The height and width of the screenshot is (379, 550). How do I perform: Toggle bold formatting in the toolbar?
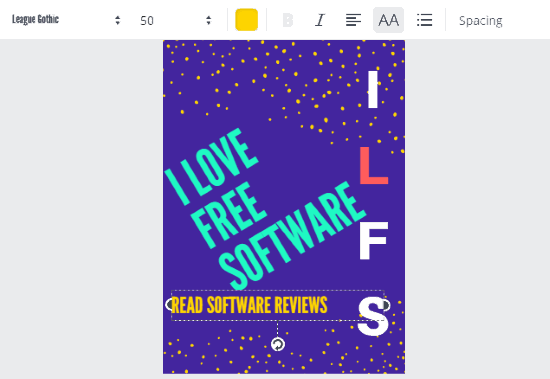[x=288, y=20]
